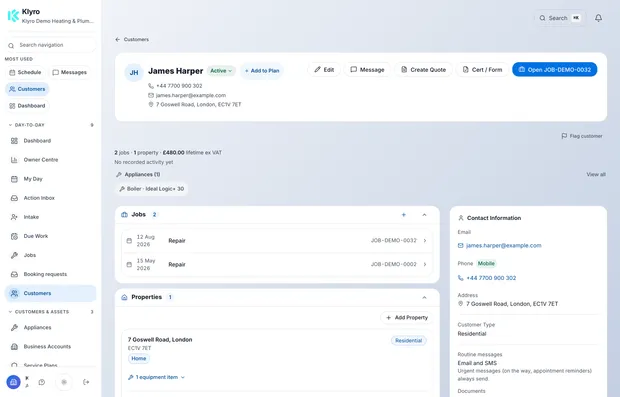Open Owner Centre in the sidebar
The height and width of the screenshot is (397, 620).
click(x=50, y=160)
